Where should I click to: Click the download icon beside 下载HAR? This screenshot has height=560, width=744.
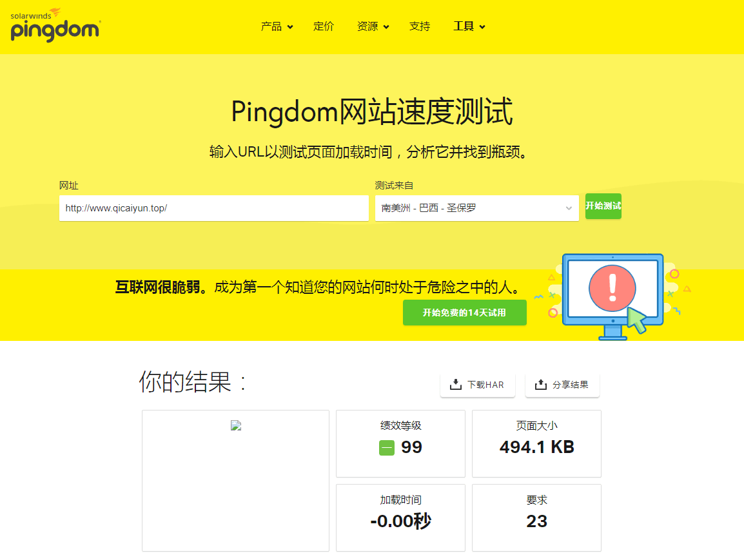[x=455, y=385]
